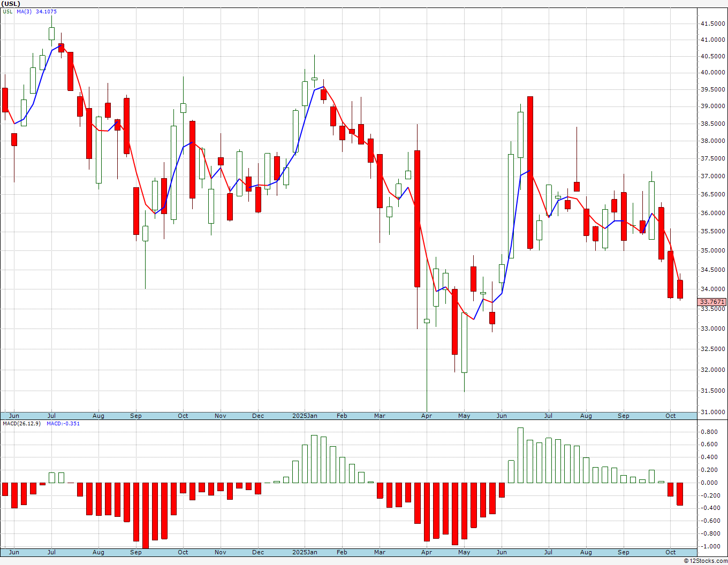
Task: Click the 0.000 MACD zero-line label
Action: pyautogui.click(x=710, y=483)
